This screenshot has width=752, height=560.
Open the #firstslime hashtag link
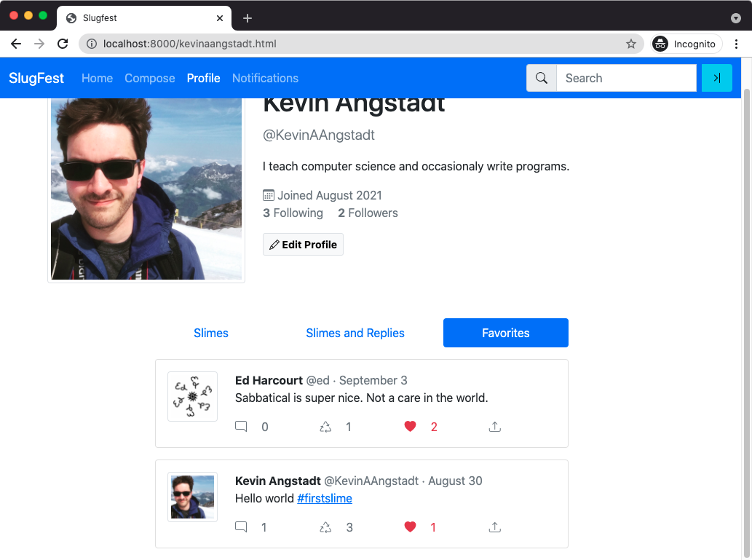325,498
